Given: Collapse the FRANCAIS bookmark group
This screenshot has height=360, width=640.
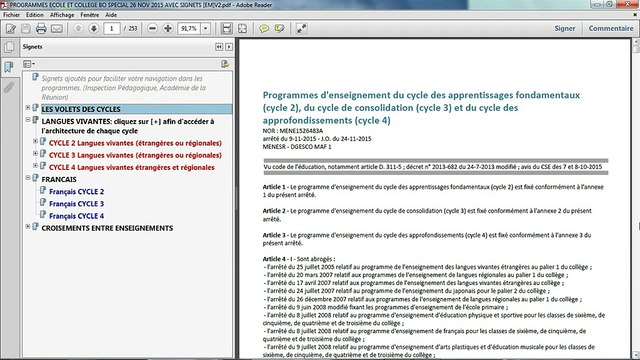Looking at the screenshot, I should pyautogui.click(x=28, y=178).
